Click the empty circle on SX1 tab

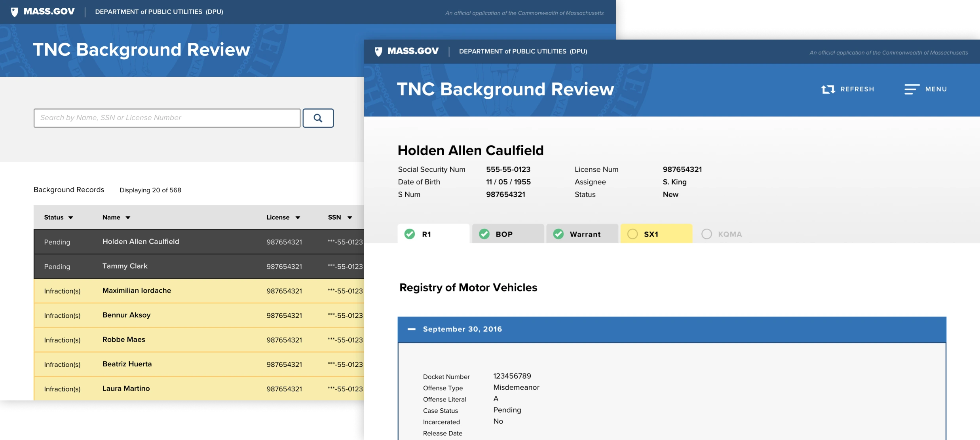click(x=632, y=234)
